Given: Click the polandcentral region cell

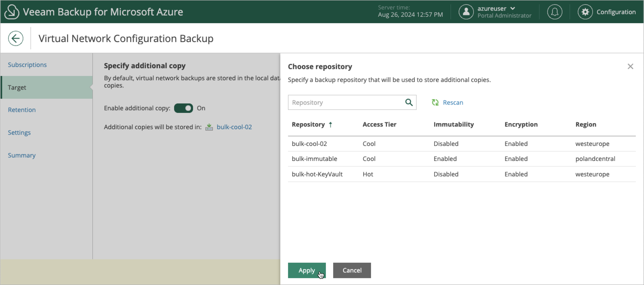Looking at the screenshot, I should coord(595,159).
